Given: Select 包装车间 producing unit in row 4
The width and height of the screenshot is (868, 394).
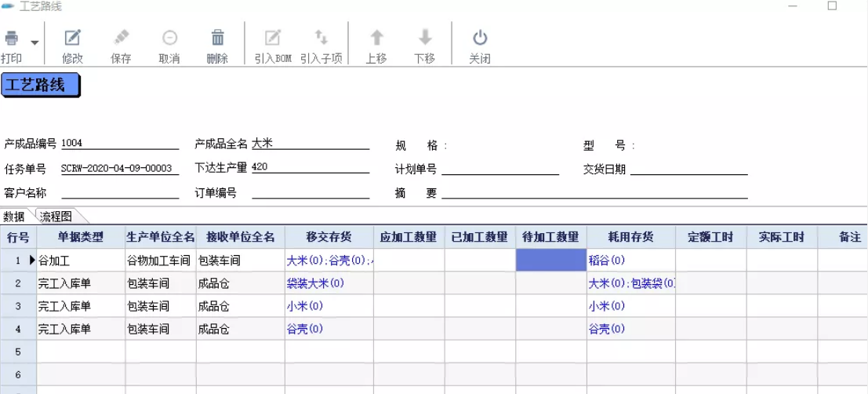Looking at the screenshot, I should pos(161,329).
